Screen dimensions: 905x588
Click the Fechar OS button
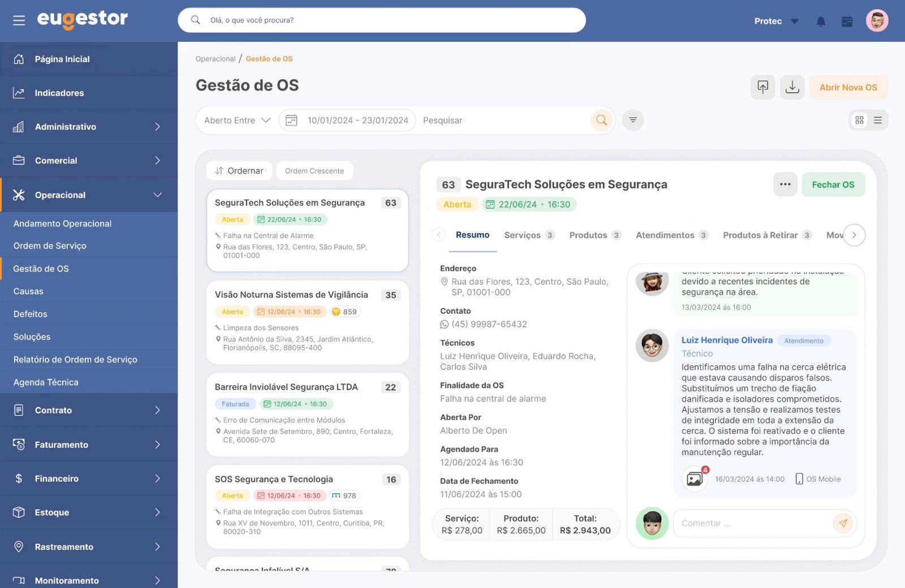833,184
